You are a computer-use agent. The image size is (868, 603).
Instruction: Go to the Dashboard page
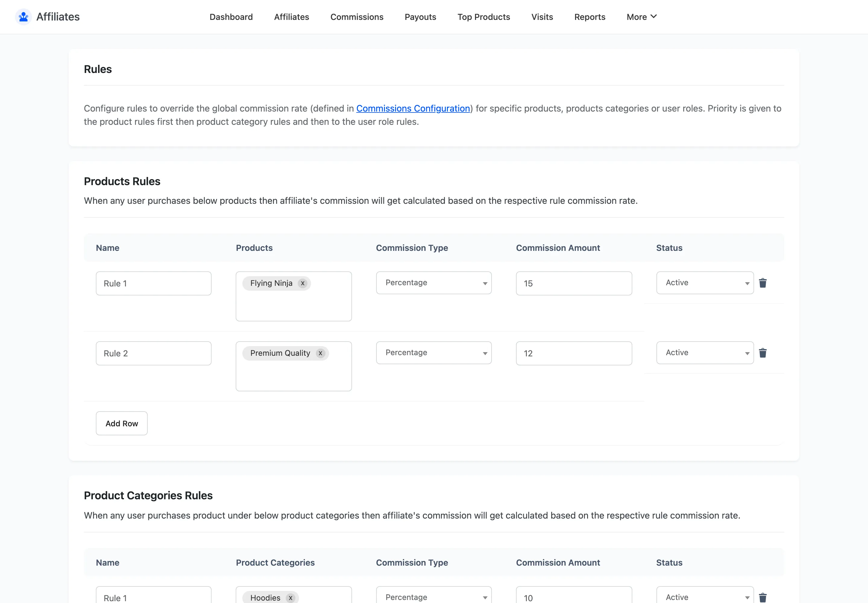231,17
